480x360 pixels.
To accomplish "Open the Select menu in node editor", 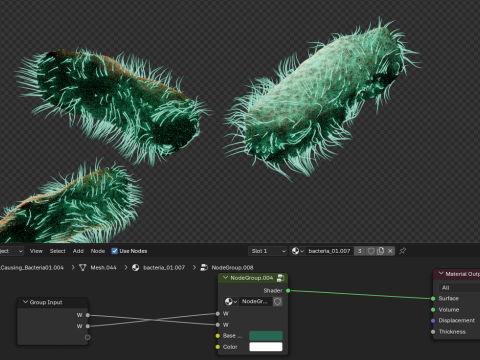I will (x=58, y=251).
